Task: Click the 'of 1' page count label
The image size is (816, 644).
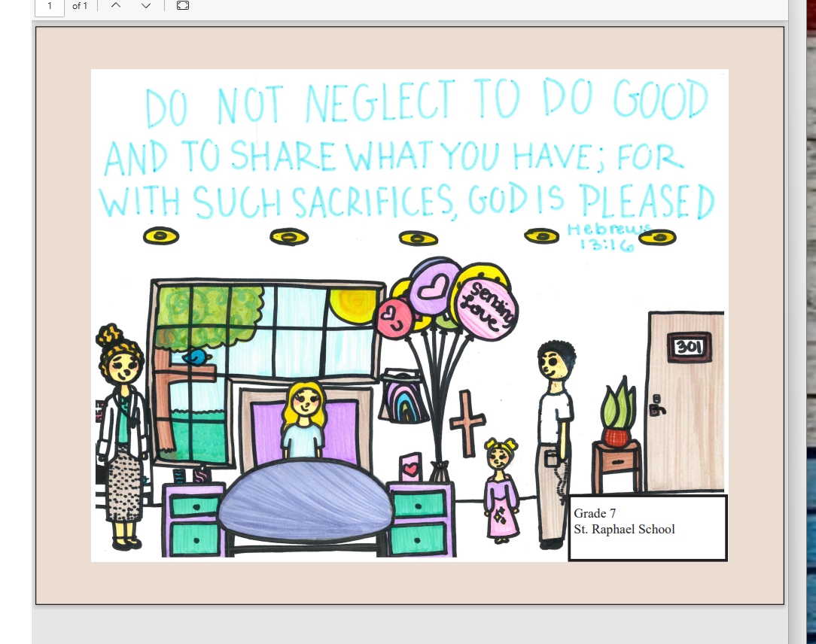Action: (x=80, y=6)
